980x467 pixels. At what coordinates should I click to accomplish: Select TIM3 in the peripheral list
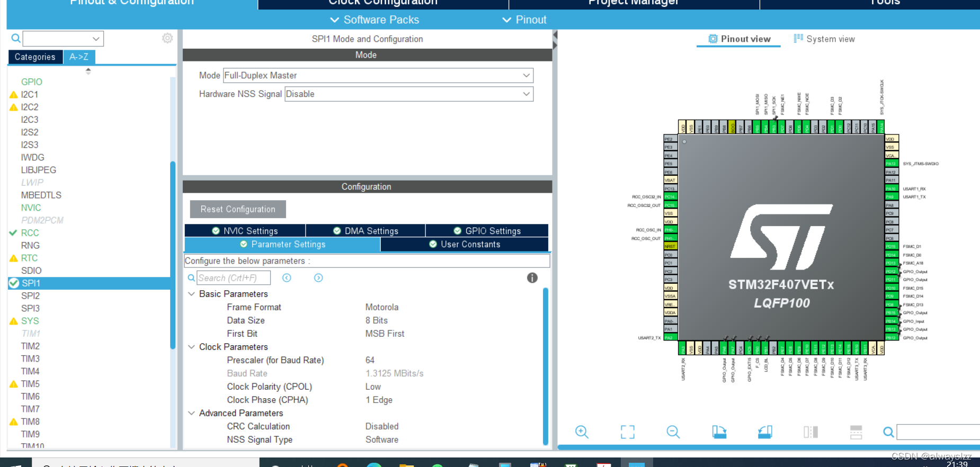tap(30, 359)
